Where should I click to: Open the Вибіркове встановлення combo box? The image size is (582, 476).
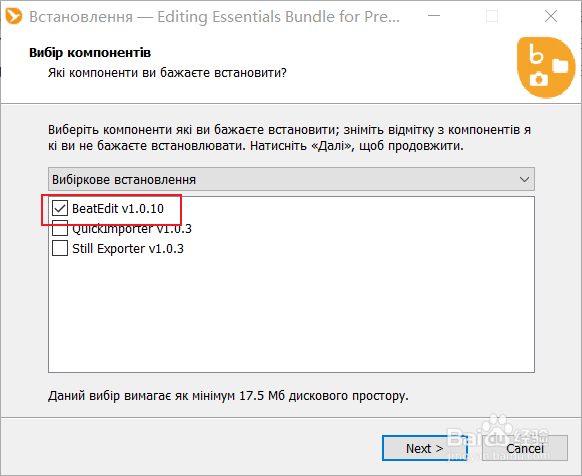pyautogui.click(x=291, y=179)
